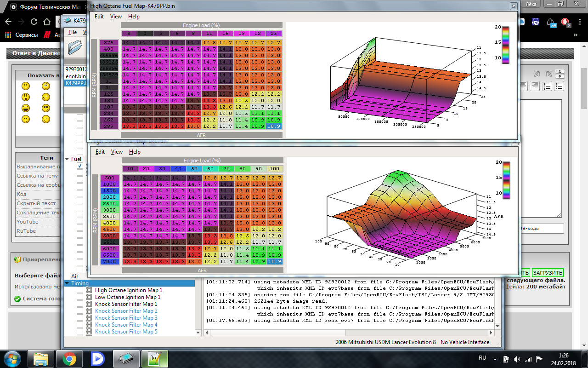Click the color scale bar on upper graph
588x368 pixels.
click(x=505, y=45)
